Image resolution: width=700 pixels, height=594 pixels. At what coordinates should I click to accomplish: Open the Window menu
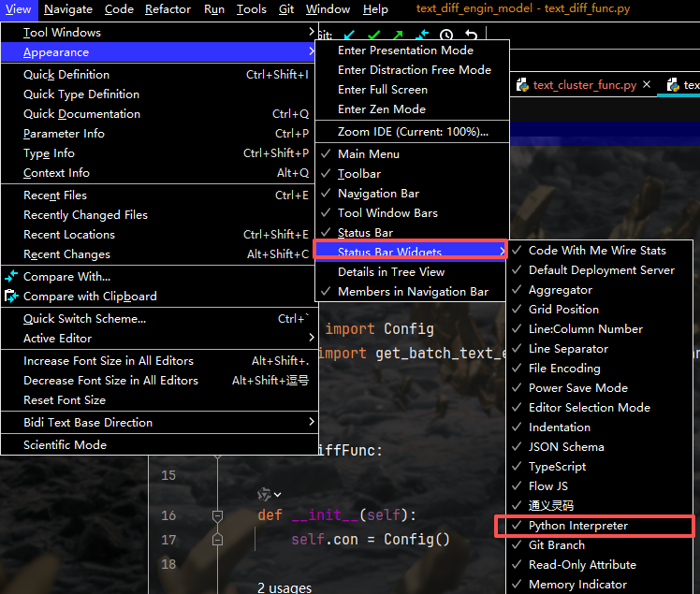pyautogui.click(x=328, y=9)
